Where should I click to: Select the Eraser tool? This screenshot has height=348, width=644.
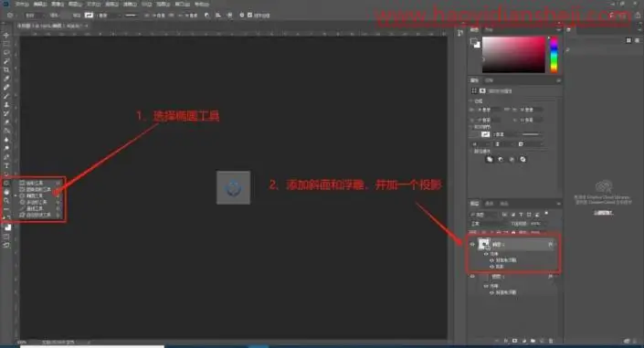pos(6,122)
